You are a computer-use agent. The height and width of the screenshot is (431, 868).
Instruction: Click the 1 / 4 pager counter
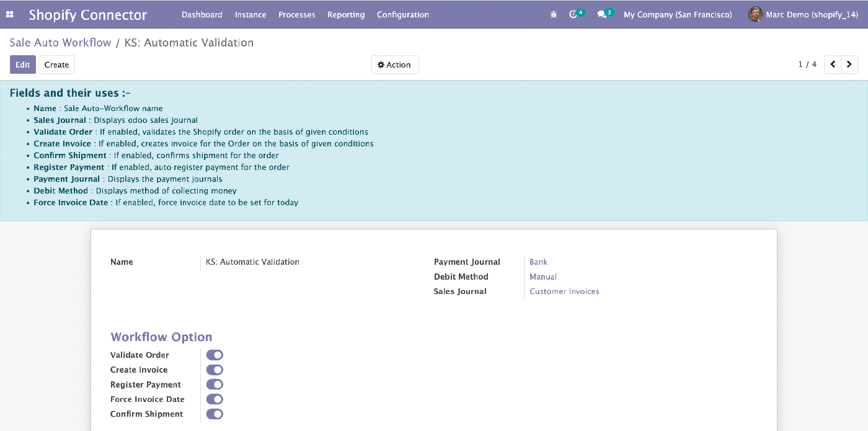pyautogui.click(x=807, y=64)
